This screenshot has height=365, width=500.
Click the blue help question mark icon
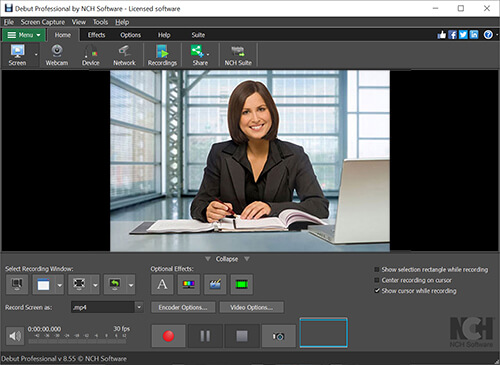click(x=488, y=35)
